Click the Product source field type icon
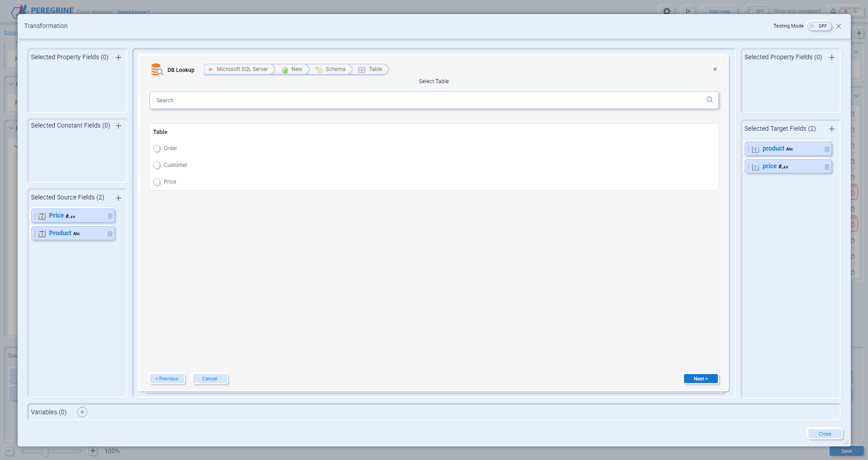Screen dimensions: 868x460 (x=42, y=234)
